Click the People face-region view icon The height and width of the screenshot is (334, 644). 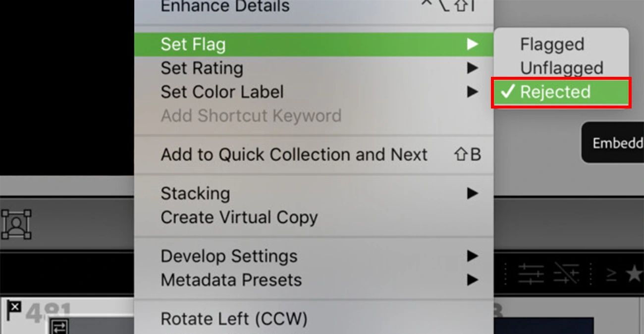point(16,224)
